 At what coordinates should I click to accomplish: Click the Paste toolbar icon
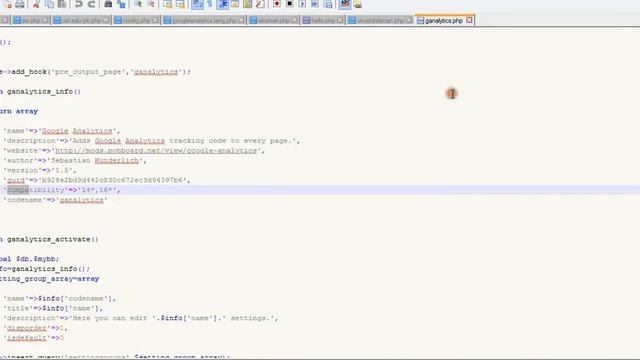pyautogui.click(x=62, y=4)
